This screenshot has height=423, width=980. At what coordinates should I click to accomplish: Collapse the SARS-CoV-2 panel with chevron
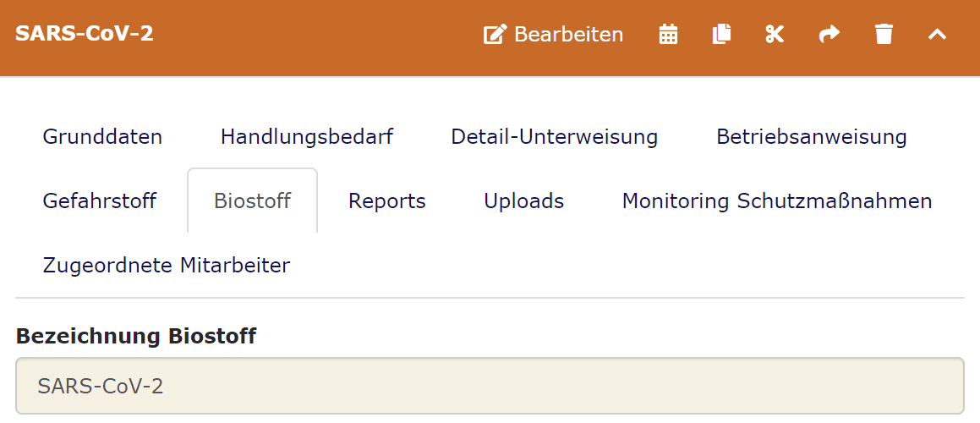[x=937, y=35]
